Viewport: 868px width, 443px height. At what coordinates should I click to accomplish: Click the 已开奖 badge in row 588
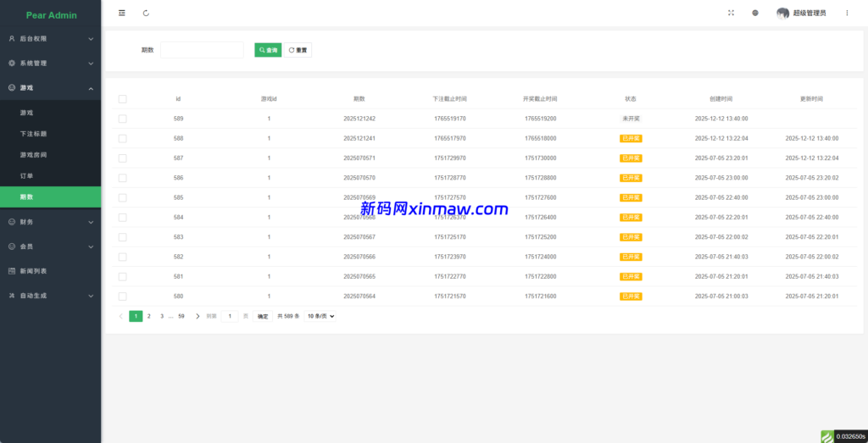point(631,138)
